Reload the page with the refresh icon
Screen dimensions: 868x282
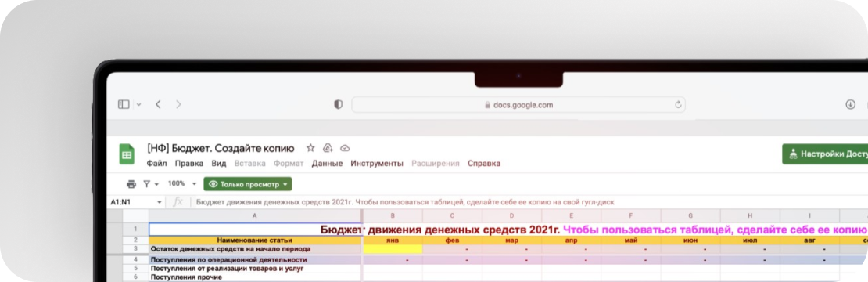coord(677,105)
